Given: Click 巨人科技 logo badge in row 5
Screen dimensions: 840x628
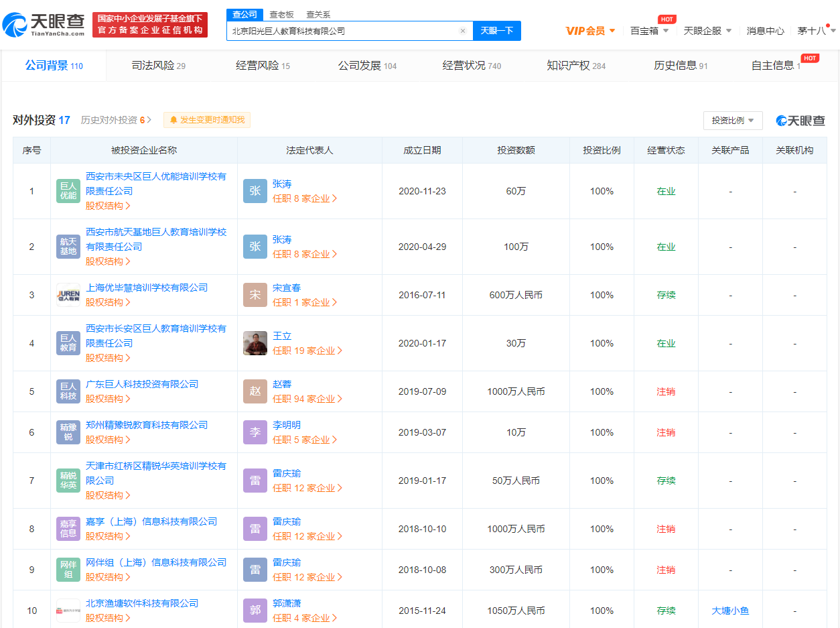Looking at the screenshot, I should tap(68, 391).
